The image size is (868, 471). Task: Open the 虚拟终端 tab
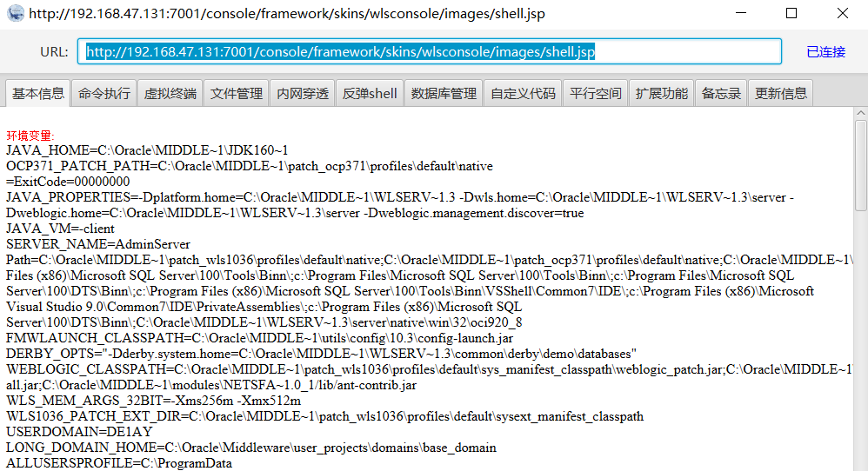tap(170, 94)
